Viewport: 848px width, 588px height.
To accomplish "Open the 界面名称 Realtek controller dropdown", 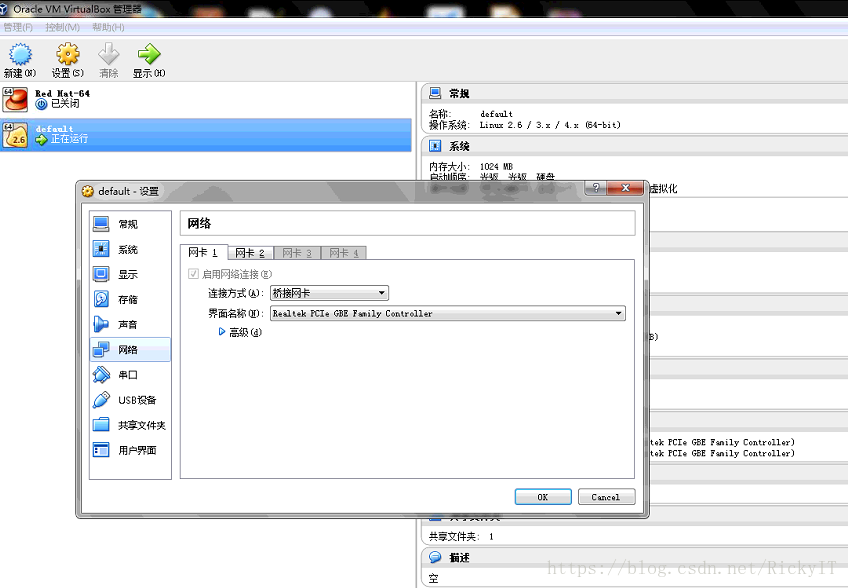I will point(448,313).
